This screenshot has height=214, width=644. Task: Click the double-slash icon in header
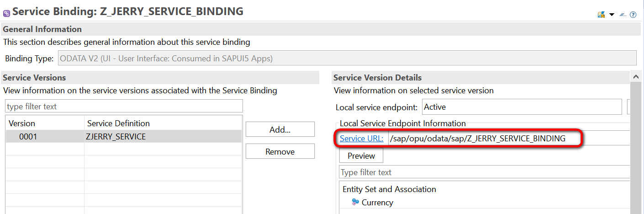(623, 15)
